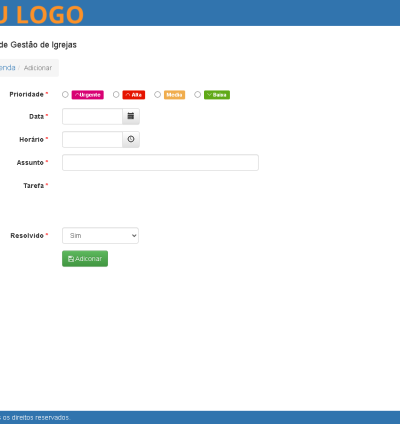
Task: Click the Prioridade field label
Action: click(27, 94)
